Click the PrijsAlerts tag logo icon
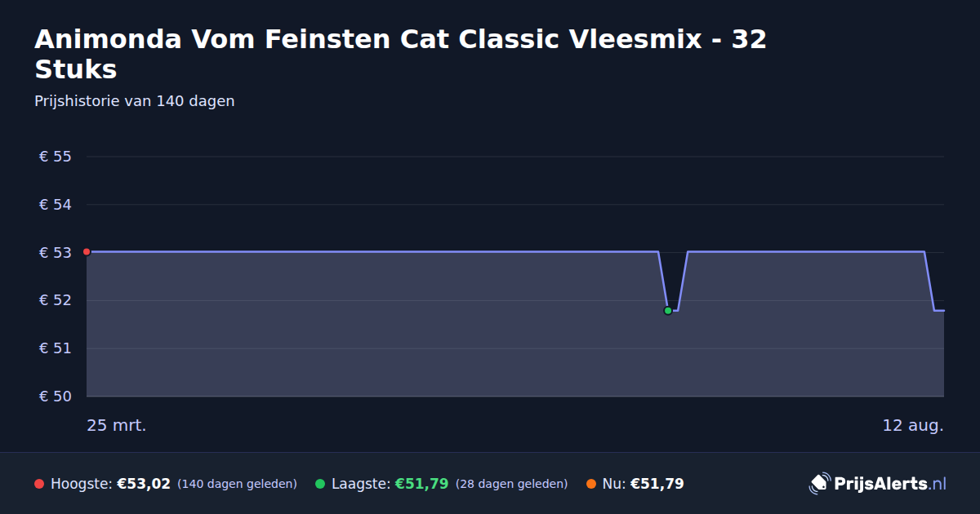 point(819,484)
